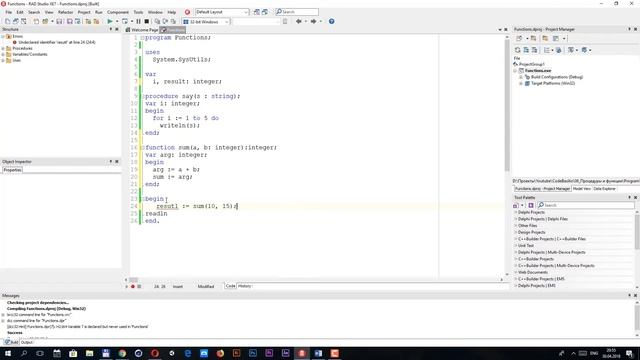Click the Collapse All icon in Project Manager
This screenshot has height=360, width=640.
(534, 50)
